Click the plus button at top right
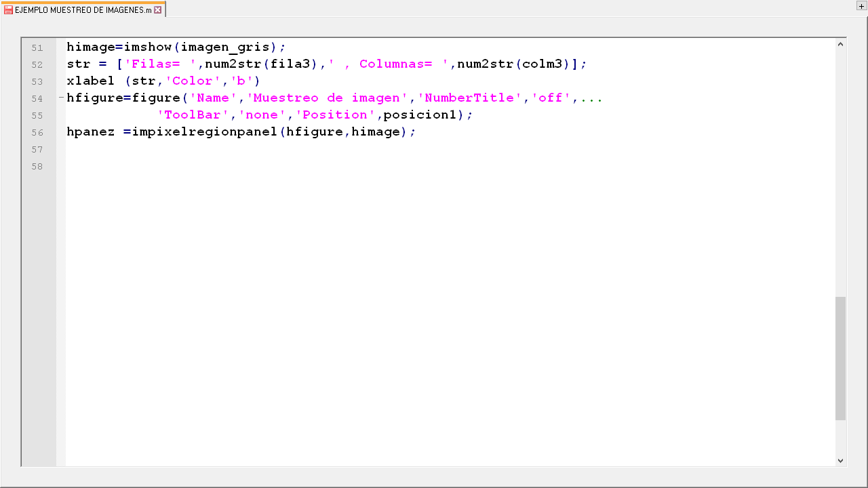This screenshot has height=488, width=868. 861,6
